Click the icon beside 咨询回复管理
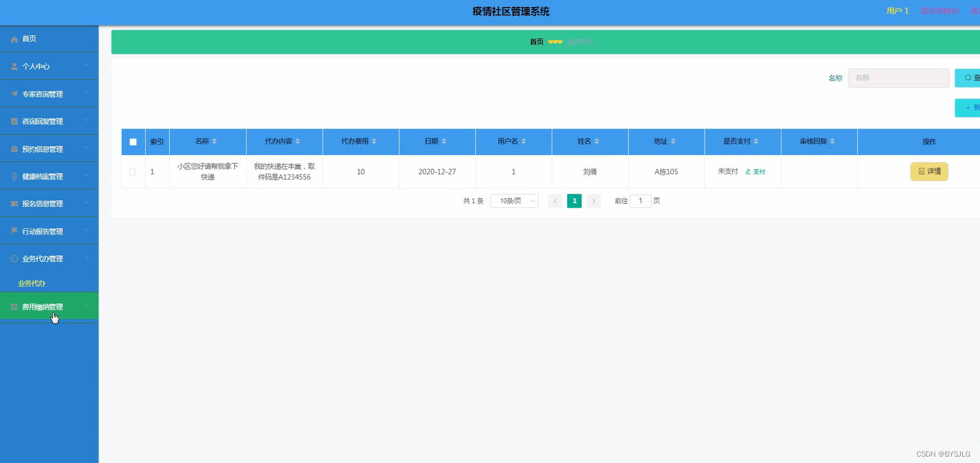The height and width of the screenshot is (463, 980). tap(14, 122)
